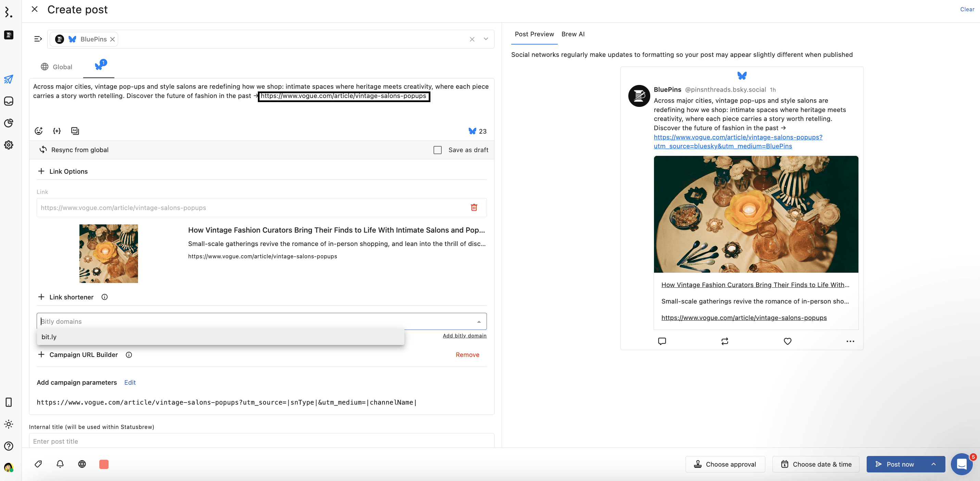This screenshot has width=980, height=481.
Task: Open the Publish paper plane sidebar icon
Action: (8, 79)
